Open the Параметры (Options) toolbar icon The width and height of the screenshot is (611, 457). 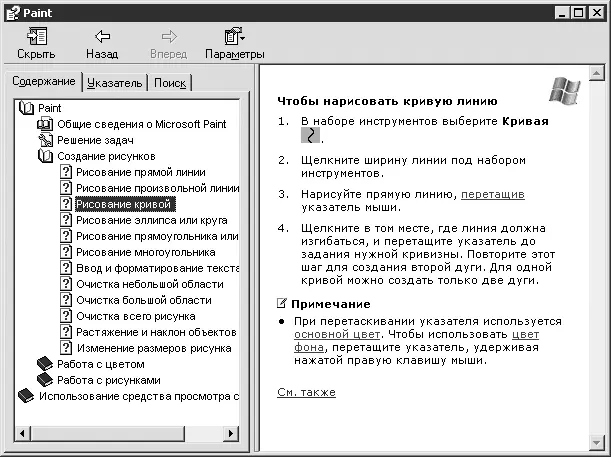click(x=234, y=36)
